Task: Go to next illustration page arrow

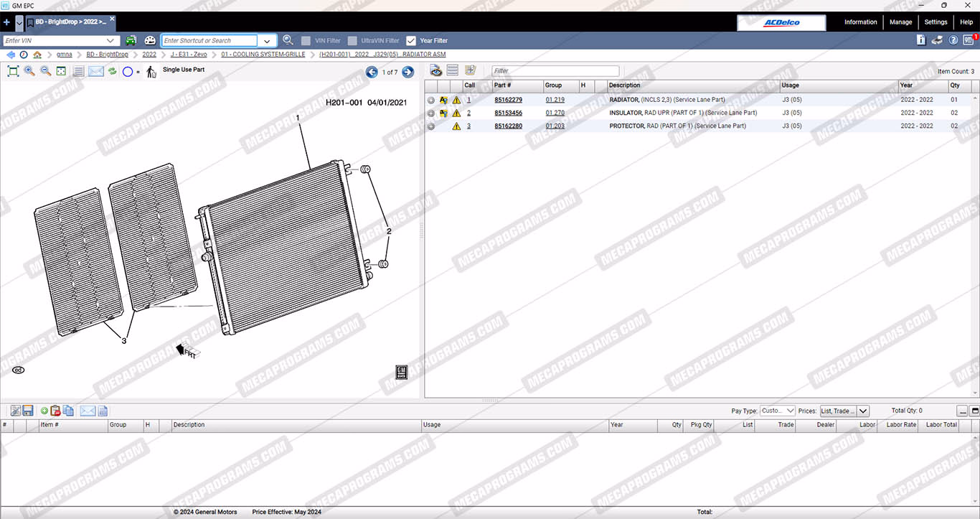Action: tap(407, 72)
